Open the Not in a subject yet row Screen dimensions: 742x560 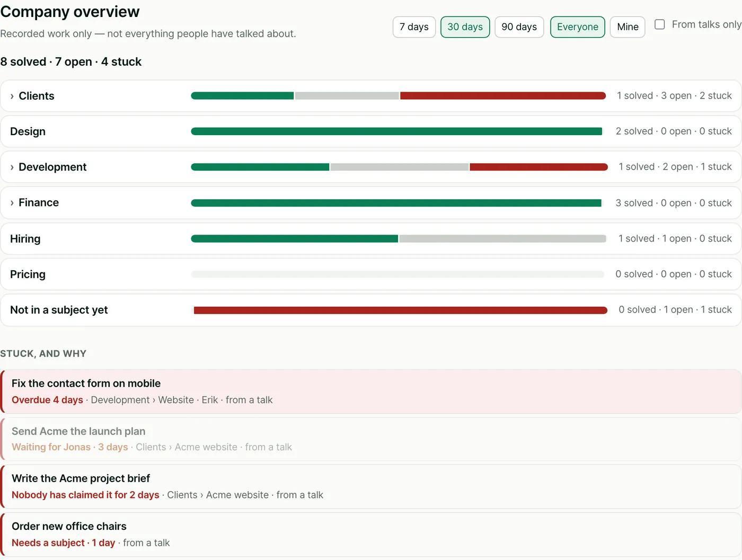tap(371, 310)
